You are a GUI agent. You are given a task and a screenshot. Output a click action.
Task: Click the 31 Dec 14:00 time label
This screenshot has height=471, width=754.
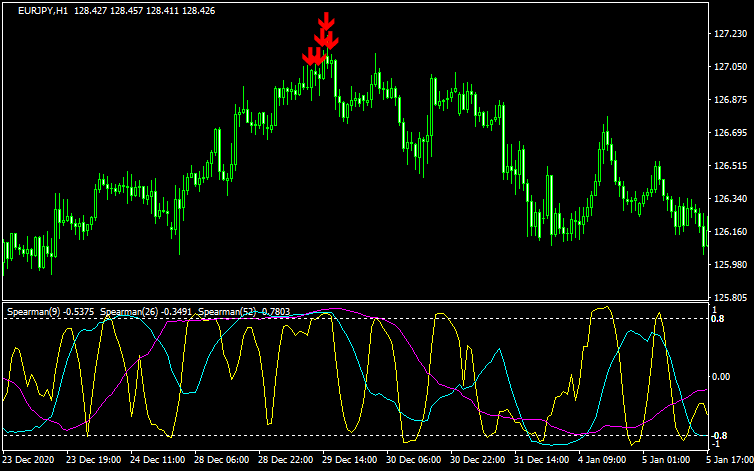pos(543,461)
